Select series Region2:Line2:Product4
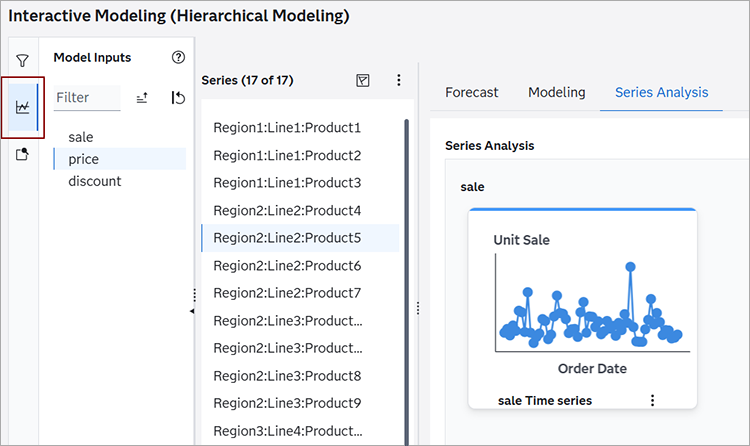 (300, 211)
